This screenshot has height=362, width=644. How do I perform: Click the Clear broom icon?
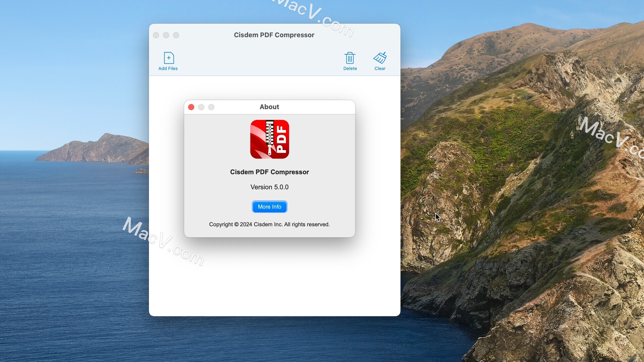pyautogui.click(x=380, y=58)
